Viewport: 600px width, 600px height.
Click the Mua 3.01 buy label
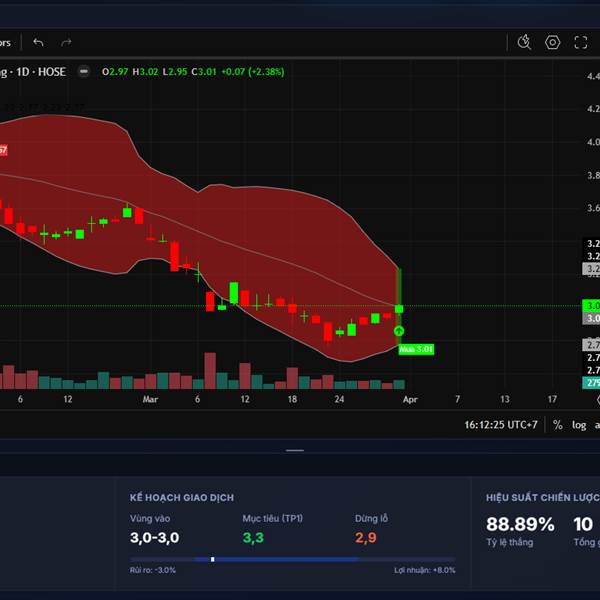(x=416, y=349)
